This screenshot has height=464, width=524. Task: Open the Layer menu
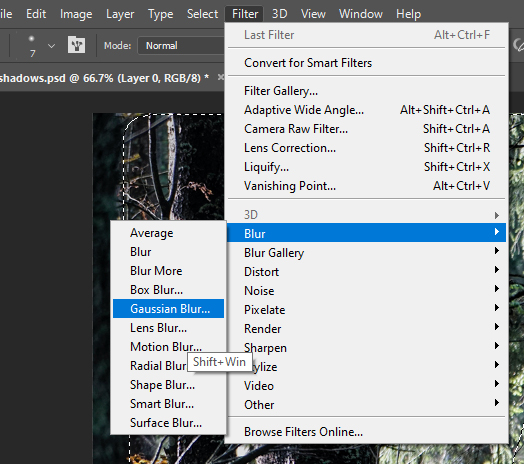pos(120,14)
